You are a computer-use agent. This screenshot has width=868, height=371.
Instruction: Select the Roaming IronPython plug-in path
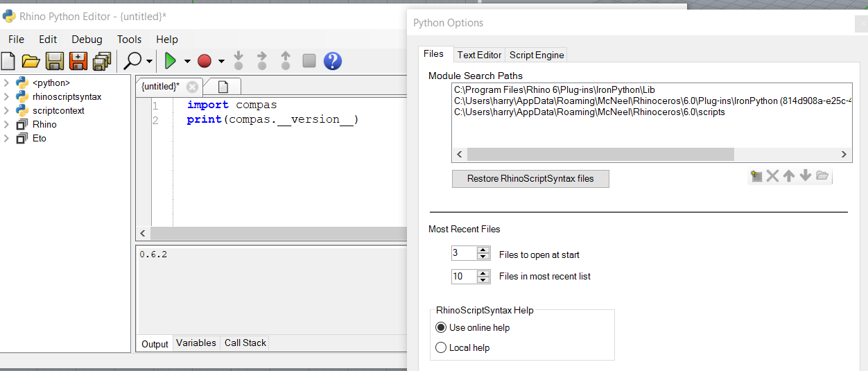coord(652,101)
